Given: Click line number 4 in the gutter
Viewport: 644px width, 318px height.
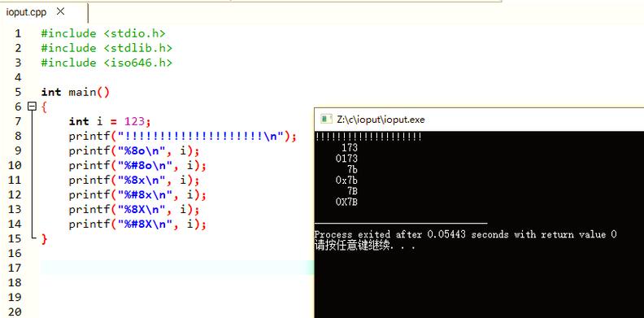Looking at the screenshot, I should (x=18, y=77).
